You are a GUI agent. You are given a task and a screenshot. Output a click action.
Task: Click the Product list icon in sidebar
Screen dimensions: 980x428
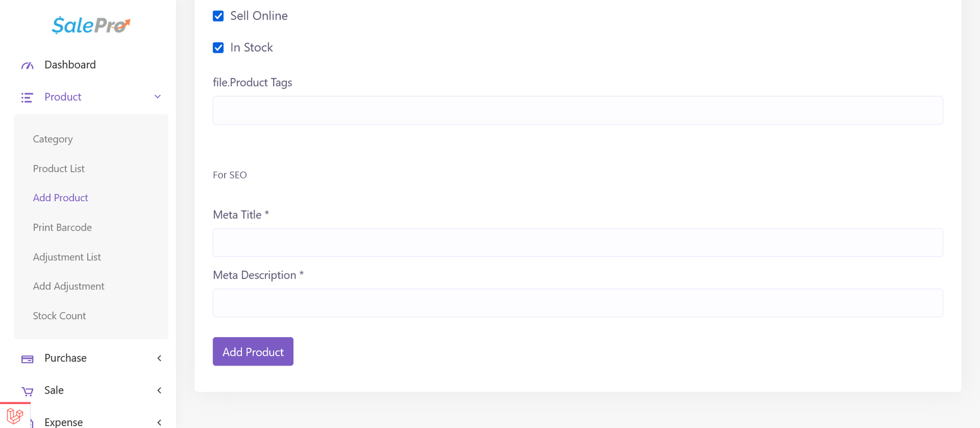point(27,97)
